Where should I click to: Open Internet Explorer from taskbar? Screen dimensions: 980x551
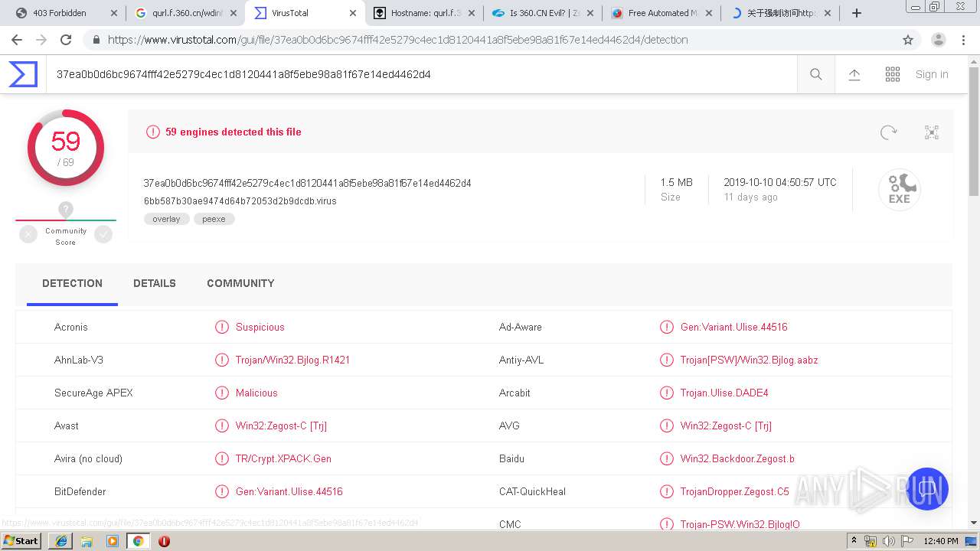[x=61, y=541]
